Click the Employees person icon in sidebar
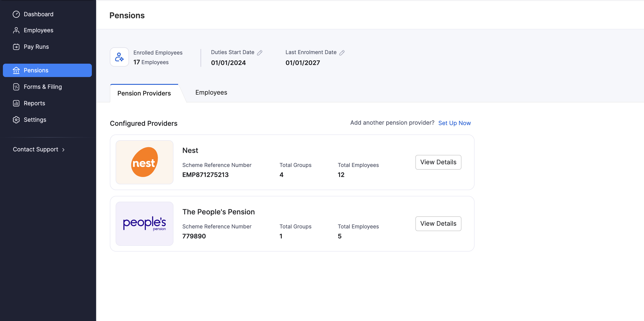The image size is (644, 321). coord(16,30)
